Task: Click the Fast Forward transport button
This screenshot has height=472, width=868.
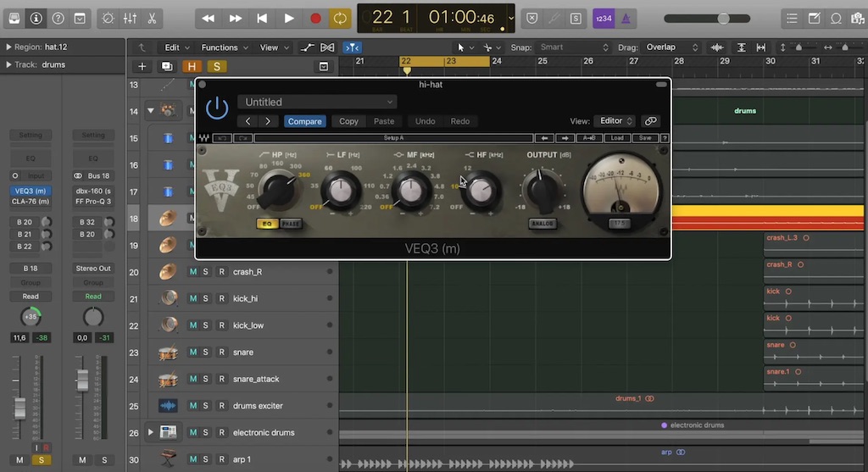Action: (x=236, y=19)
